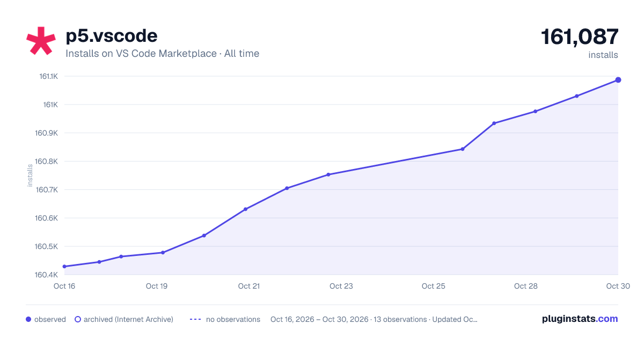The height and width of the screenshot is (338, 644).
Task: Click the Oct 30 x-axis label
Action: click(617, 286)
